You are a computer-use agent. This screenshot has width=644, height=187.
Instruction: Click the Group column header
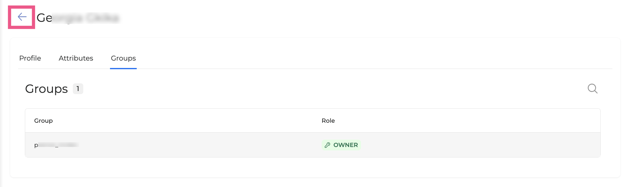[43, 121]
